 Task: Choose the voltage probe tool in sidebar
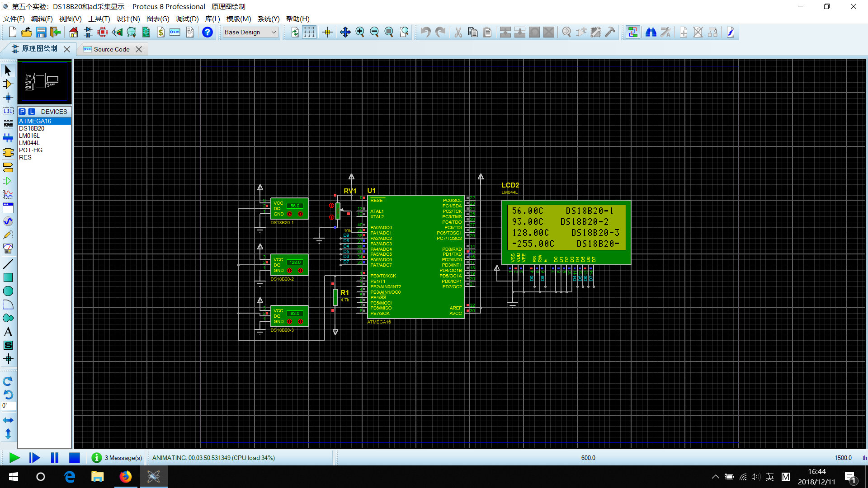pos(8,235)
